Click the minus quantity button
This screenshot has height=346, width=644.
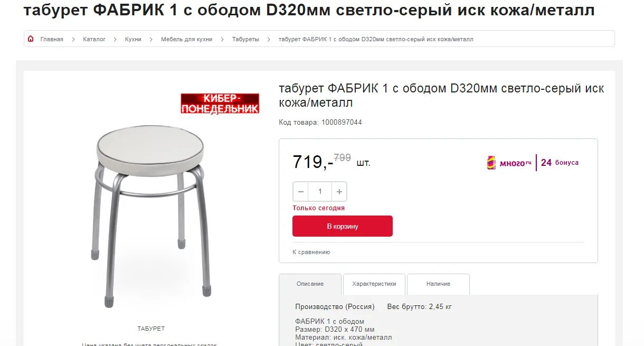click(x=301, y=192)
